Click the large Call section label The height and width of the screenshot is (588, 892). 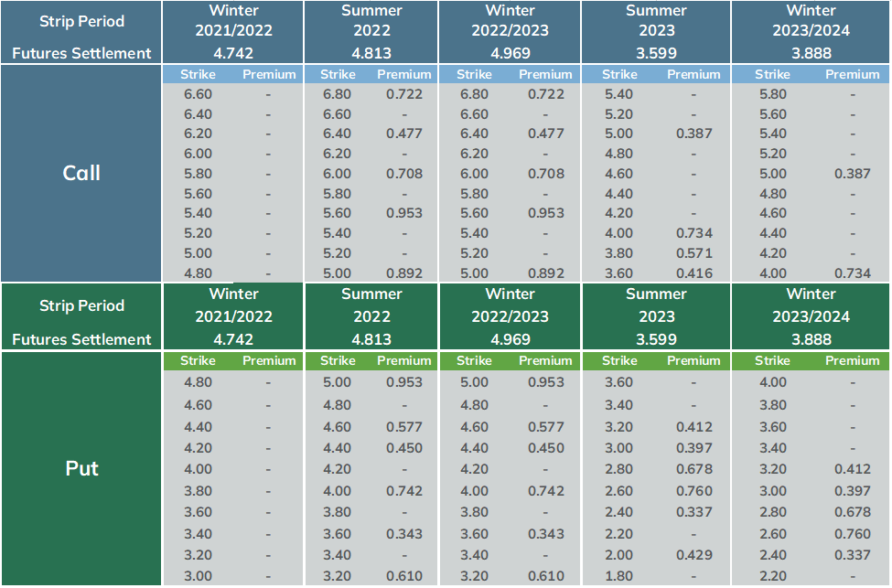pyautogui.click(x=81, y=173)
